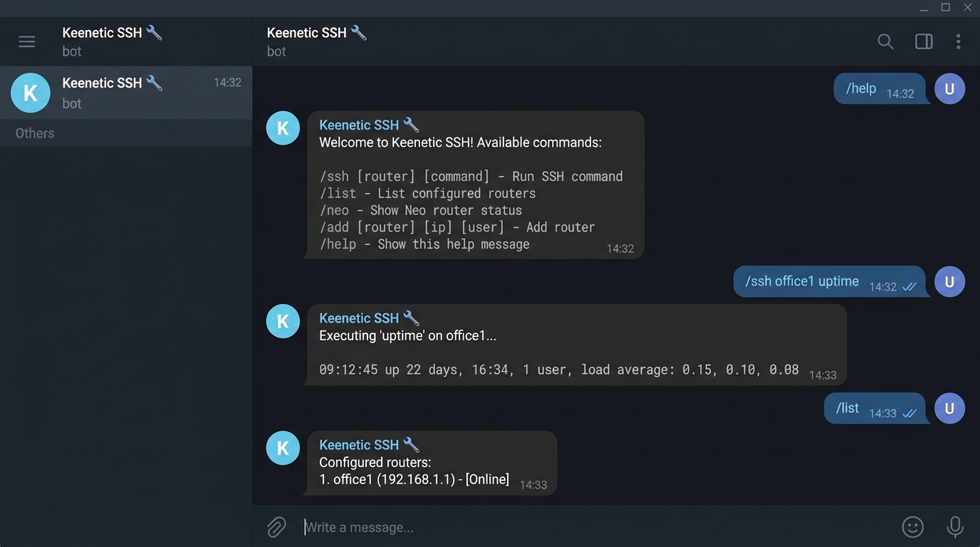Click into the Write a message field
The height and width of the screenshot is (547, 980).
595,527
